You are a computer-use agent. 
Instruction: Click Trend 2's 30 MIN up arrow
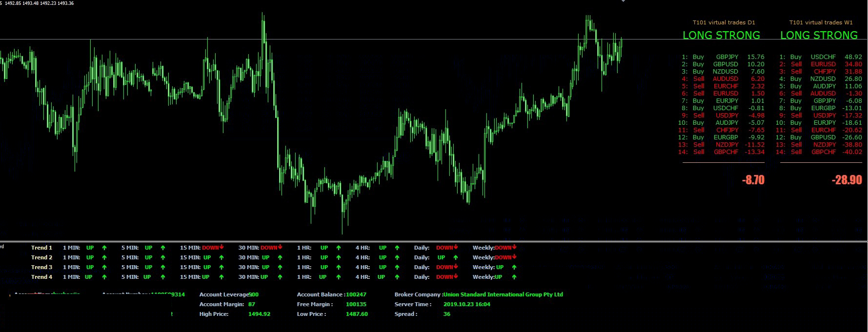click(280, 257)
